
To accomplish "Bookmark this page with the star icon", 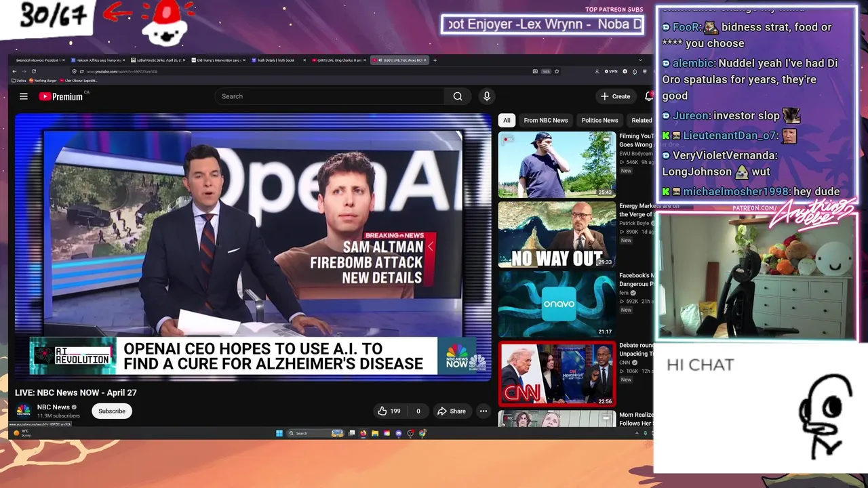I will point(557,71).
